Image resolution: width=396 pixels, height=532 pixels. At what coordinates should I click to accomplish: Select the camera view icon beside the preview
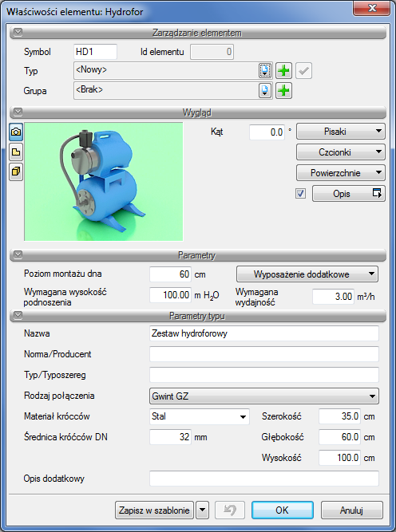point(16,132)
